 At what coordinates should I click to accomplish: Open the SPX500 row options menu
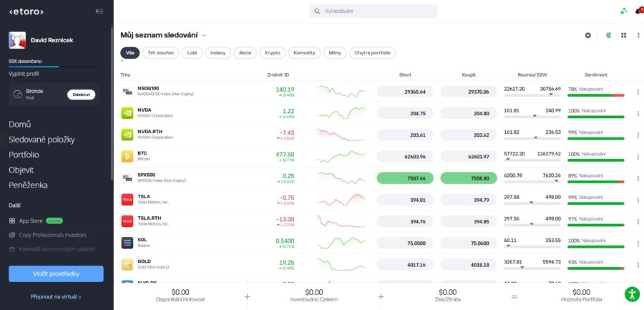[x=638, y=178]
